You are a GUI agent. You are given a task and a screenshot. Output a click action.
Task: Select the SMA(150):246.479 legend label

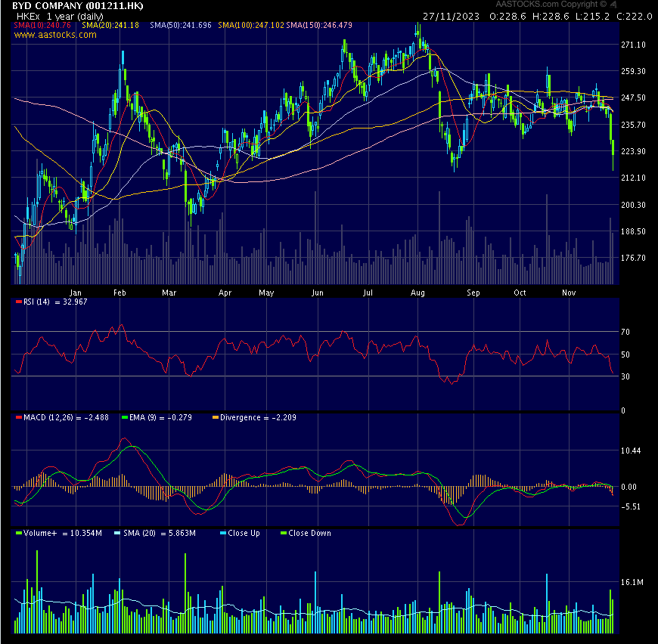click(319, 25)
